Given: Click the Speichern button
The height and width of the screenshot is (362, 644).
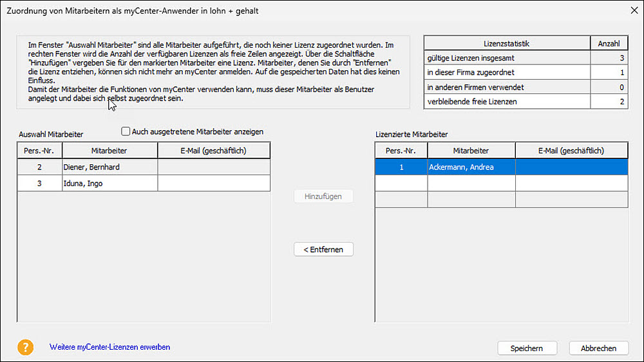Looking at the screenshot, I should click(526, 348).
